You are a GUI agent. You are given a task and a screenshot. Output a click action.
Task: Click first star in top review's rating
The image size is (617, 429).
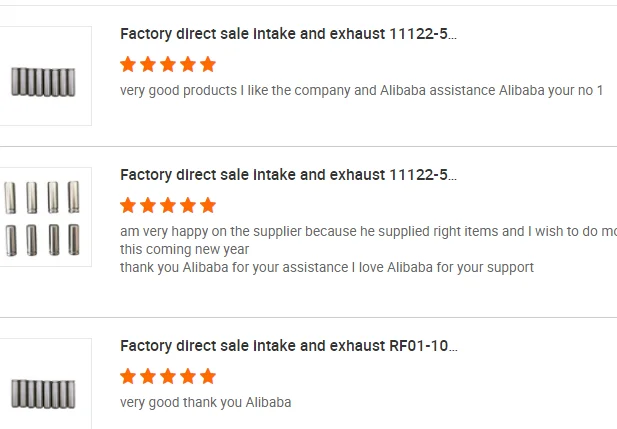pos(128,64)
